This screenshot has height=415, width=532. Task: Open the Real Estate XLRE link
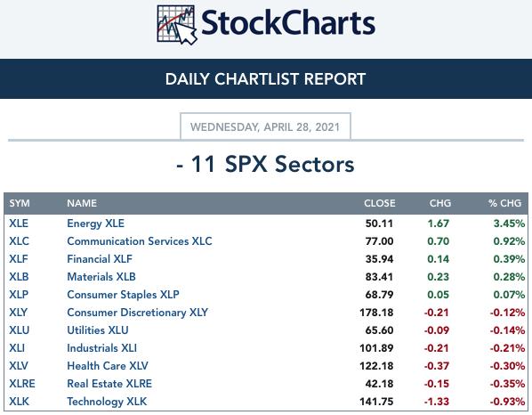tap(109, 384)
